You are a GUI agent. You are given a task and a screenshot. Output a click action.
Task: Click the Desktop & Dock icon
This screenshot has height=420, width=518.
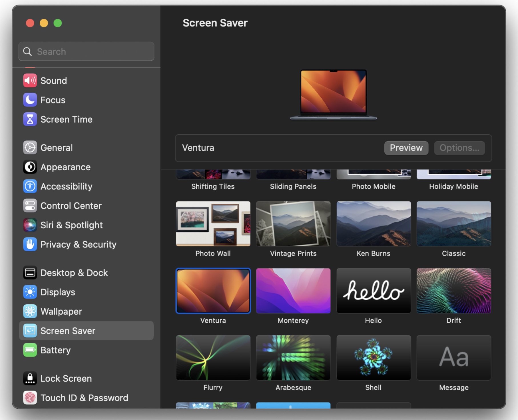(30, 273)
